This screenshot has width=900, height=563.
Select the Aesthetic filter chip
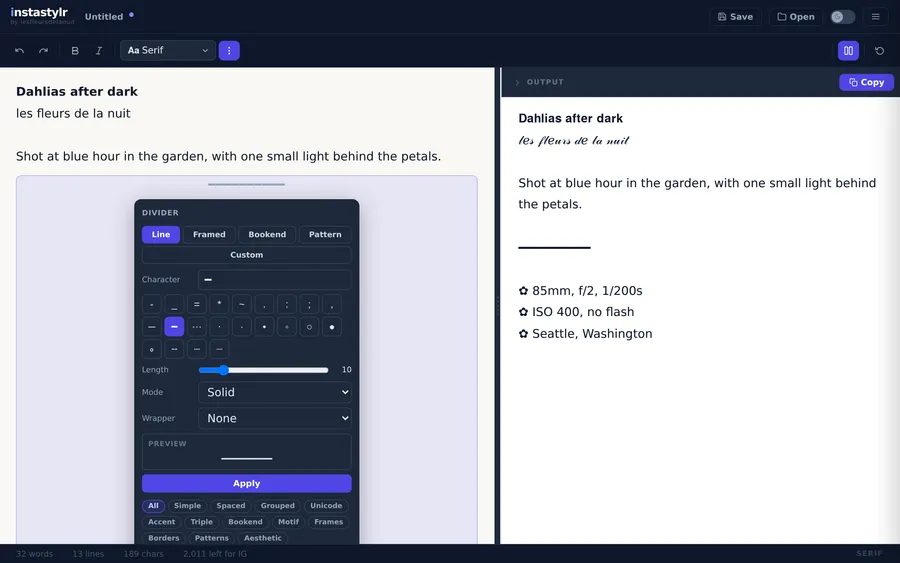(x=262, y=538)
